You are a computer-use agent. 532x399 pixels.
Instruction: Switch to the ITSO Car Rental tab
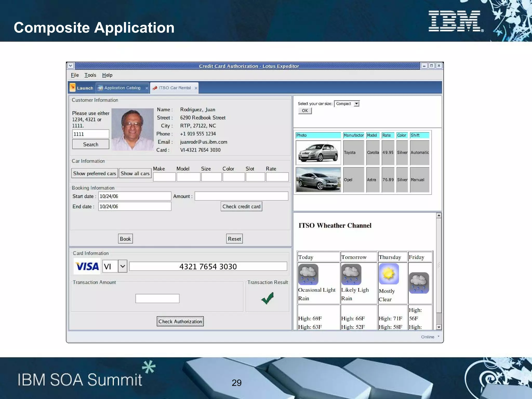click(x=174, y=88)
